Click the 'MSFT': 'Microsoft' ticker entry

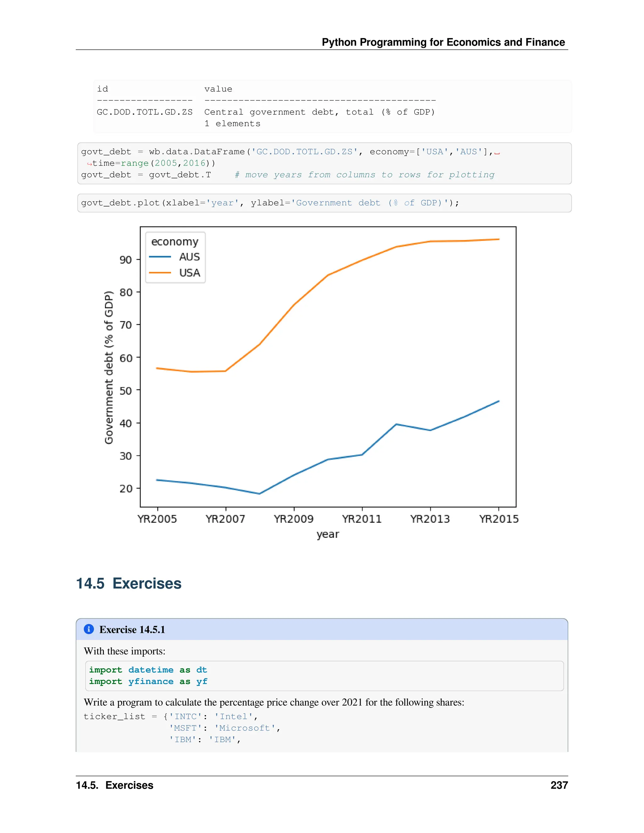point(225,728)
